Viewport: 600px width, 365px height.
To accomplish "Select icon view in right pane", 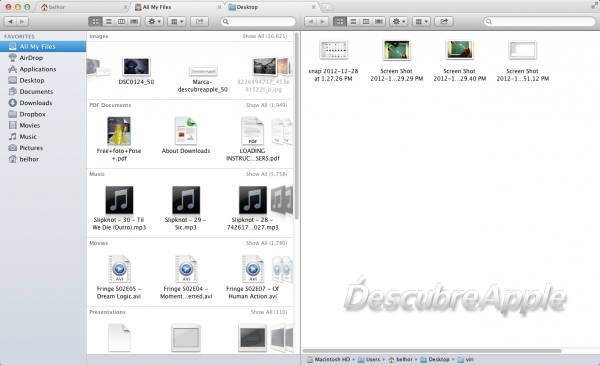I will 340,21.
